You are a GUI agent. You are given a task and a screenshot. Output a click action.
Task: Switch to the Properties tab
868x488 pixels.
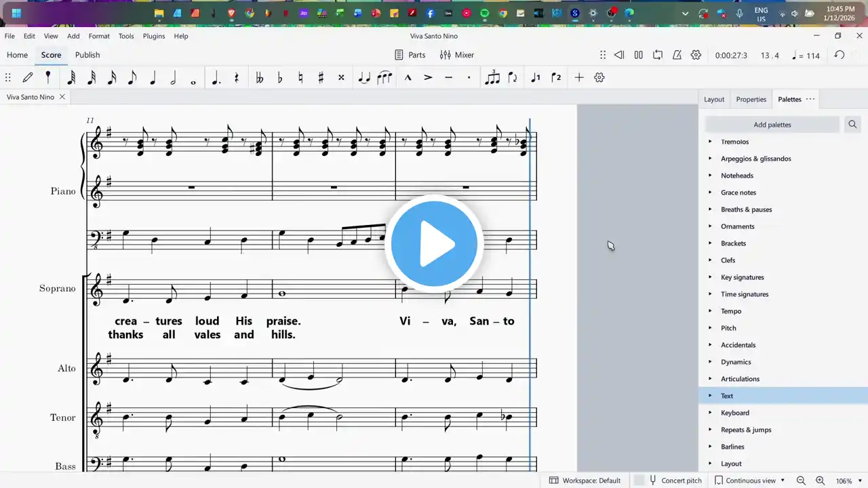point(751,99)
